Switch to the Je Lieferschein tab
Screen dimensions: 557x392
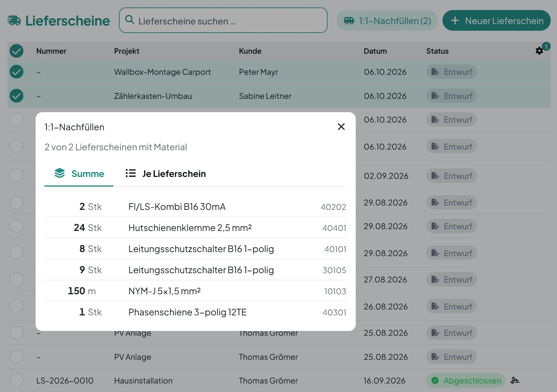coord(166,174)
